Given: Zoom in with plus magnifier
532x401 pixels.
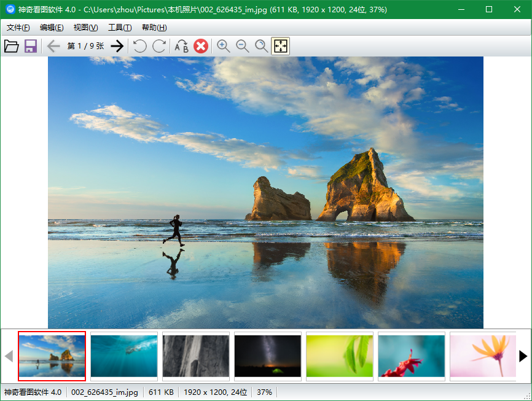Looking at the screenshot, I should coord(223,46).
